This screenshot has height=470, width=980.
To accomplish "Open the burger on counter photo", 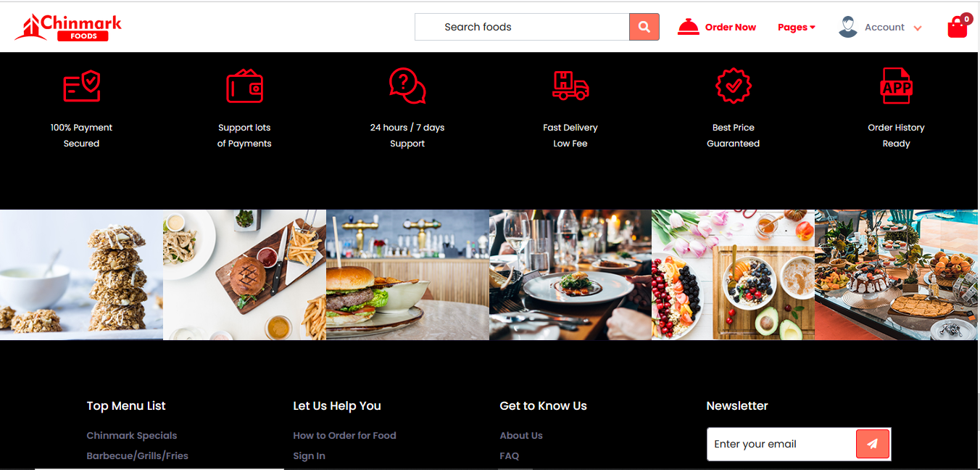I will (407, 275).
